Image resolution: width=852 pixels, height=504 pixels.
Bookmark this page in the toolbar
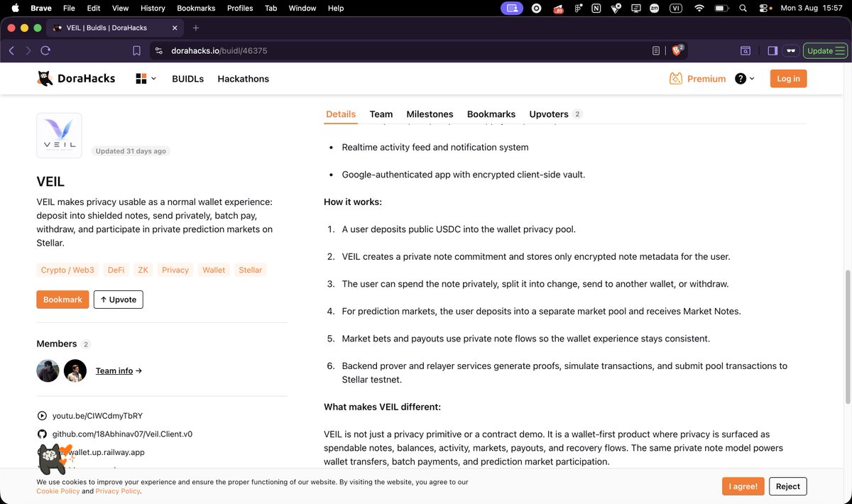pyautogui.click(x=136, y=50)
